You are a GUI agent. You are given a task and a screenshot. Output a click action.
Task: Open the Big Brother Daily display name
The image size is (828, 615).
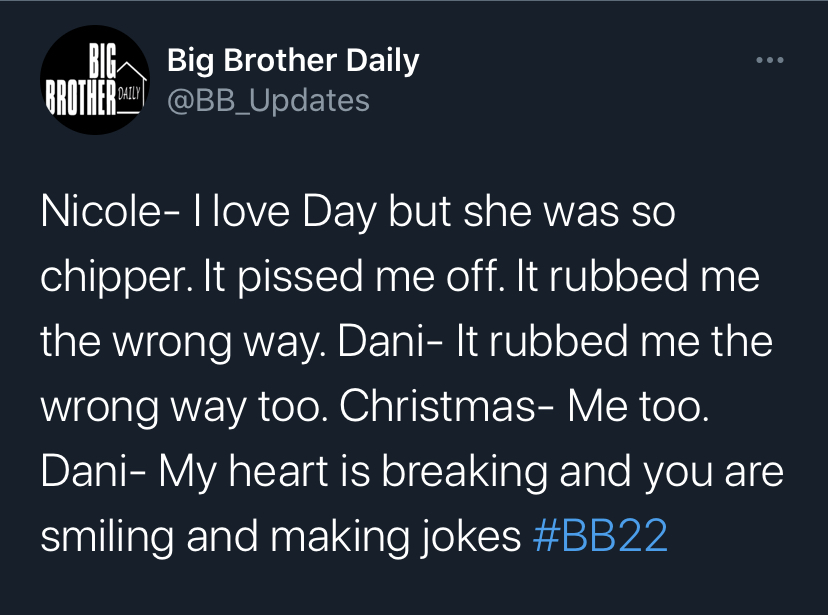293,60
